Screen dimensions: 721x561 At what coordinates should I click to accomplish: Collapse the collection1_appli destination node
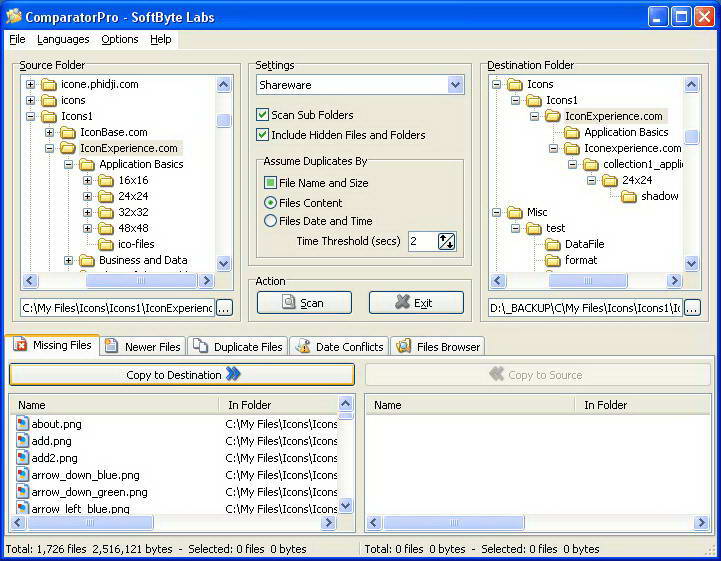click(572, 164)
